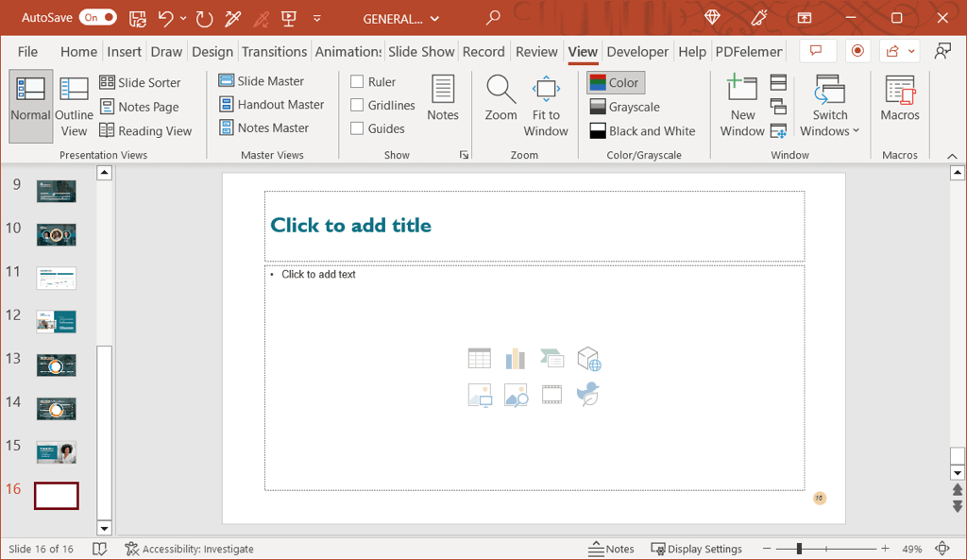967x560 pixels.
Task: Switch to Reading View
Action: coord(144,131)
